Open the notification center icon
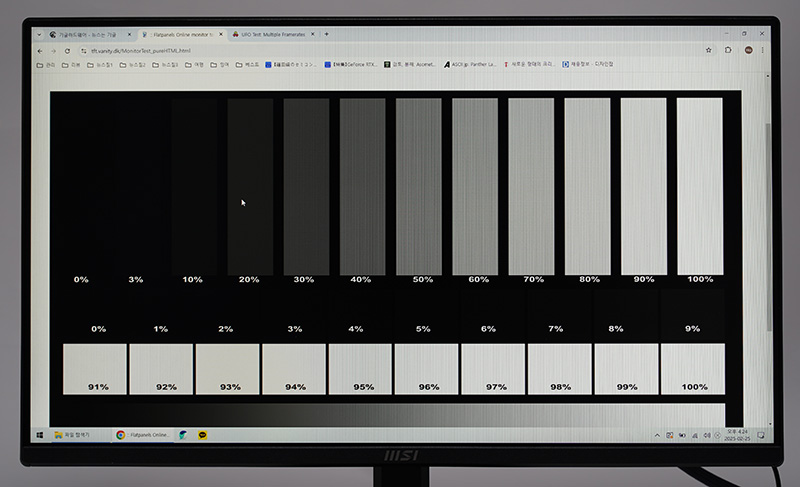 tap(761, 435)
